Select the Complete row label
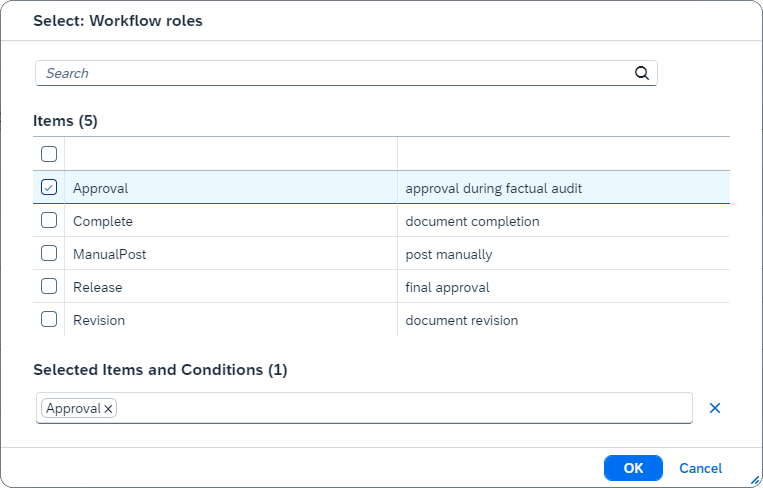763x488 pixels. click(103, 221)
